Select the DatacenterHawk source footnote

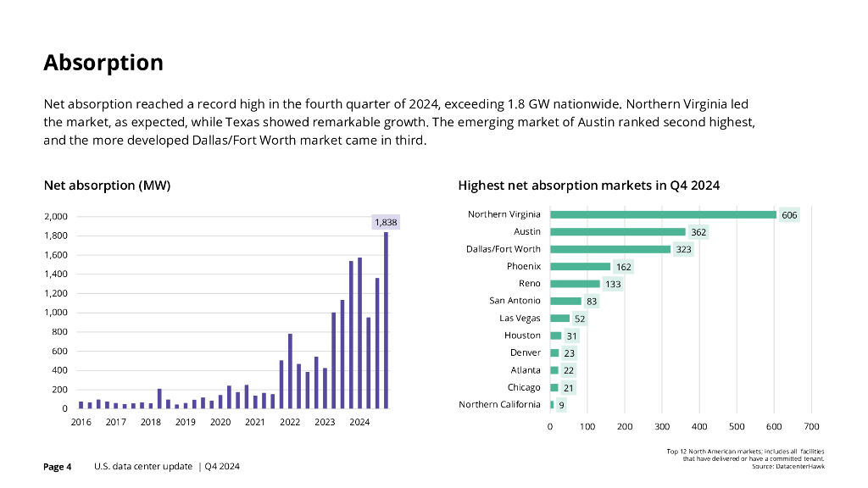pyautogui.click(x=787, y=467)
